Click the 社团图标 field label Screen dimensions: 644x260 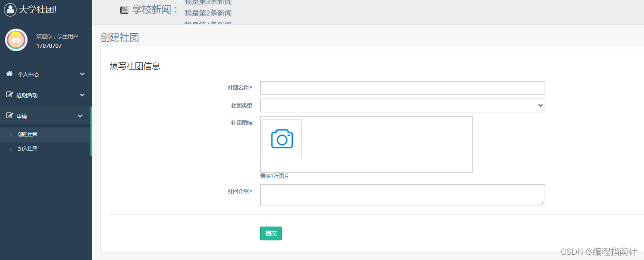[x=242, y=123]
